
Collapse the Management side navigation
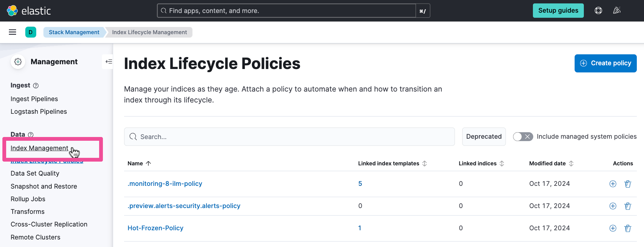pyautogui.click(x=108, y=61)
